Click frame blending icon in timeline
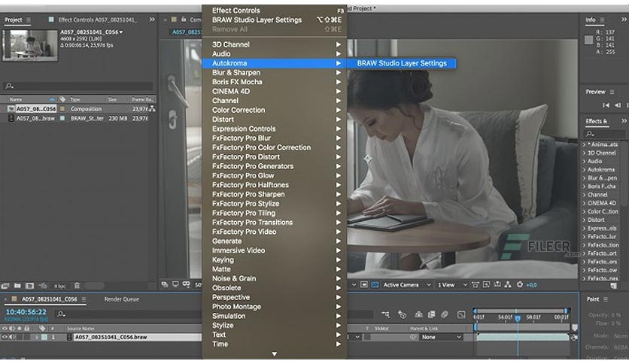This screenshot has width=629, height=364. [432, 314]
